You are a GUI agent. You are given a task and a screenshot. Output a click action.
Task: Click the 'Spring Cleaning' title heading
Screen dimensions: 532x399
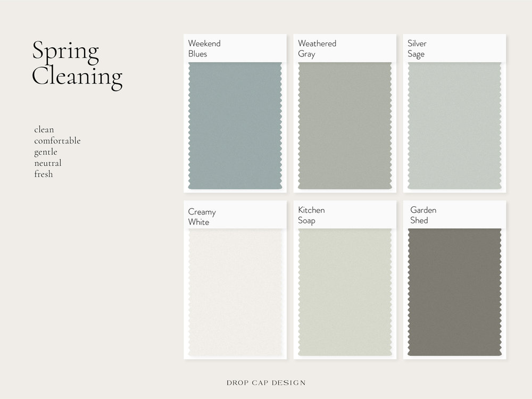point(77,64)
